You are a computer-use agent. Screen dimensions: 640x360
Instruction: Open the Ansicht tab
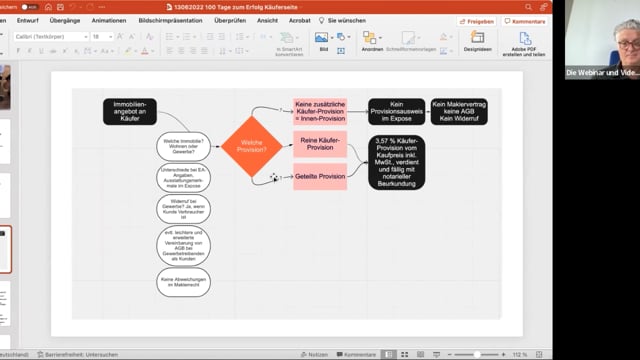click(267, 20)
